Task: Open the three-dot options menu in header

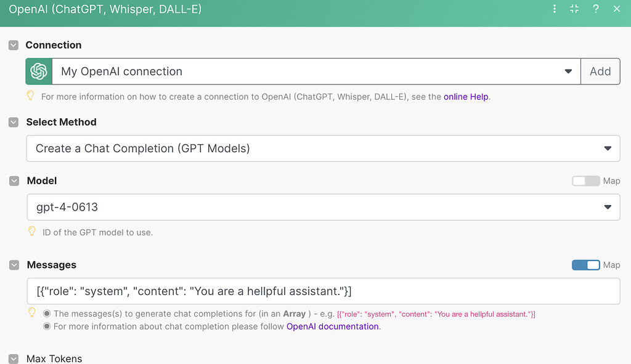Action: point(553,9)
